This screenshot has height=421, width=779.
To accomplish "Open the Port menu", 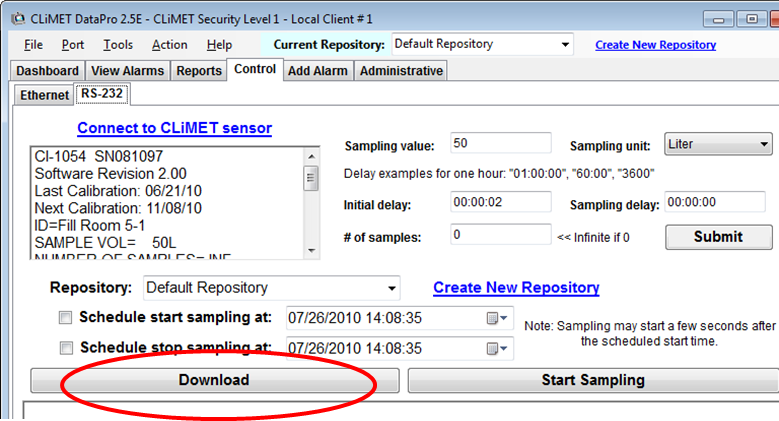I will pos(73,45).
